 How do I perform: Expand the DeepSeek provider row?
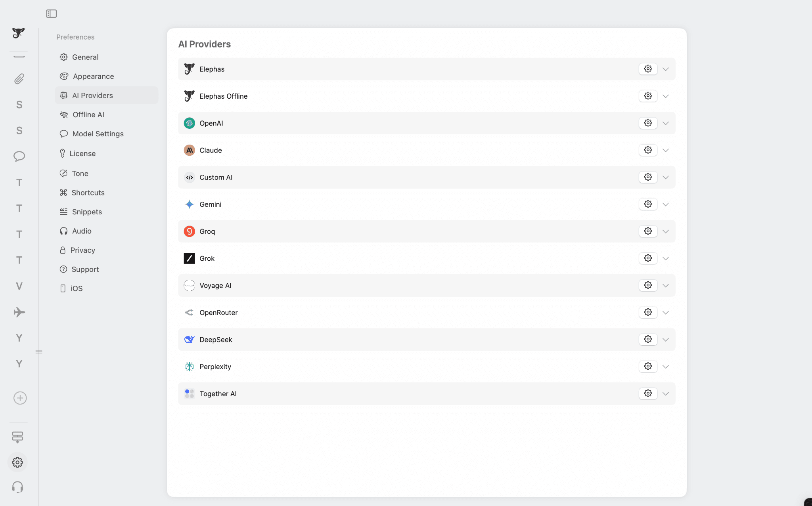pyautogui.click(x=665, y=339)
